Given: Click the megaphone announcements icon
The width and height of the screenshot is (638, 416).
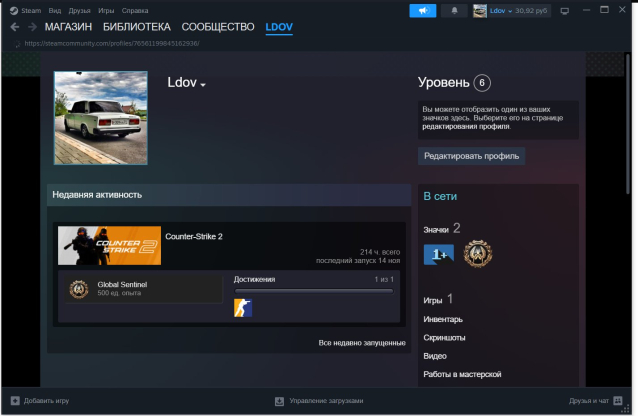Looking at the screenshot, I should point(422,10).
